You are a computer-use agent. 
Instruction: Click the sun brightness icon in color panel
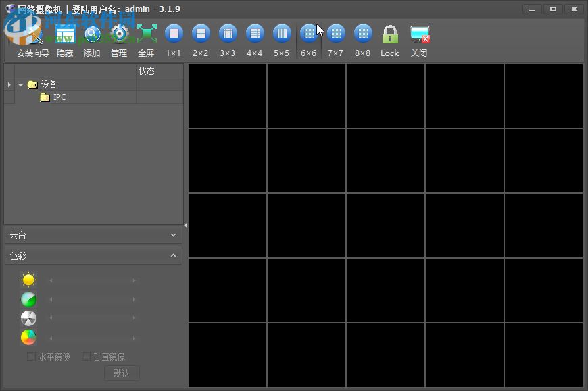point(28,280)
